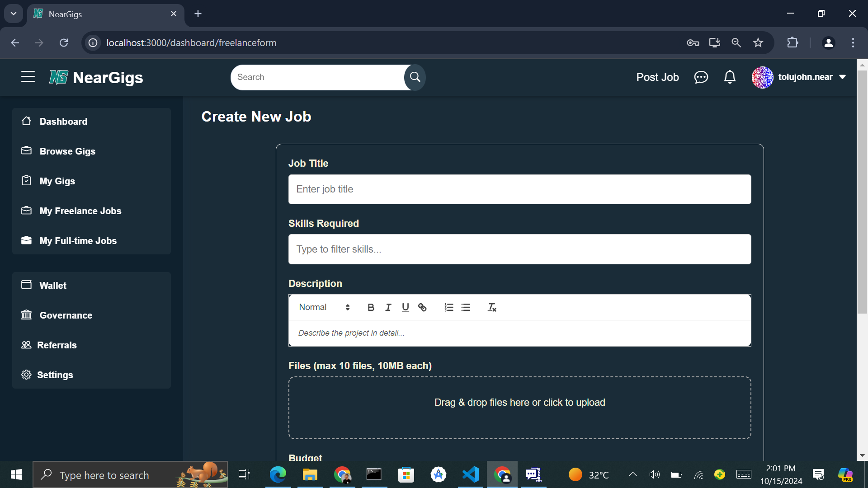This screenshot has height=488, width=868.
Task: Expand the Normal heading style dropdown
Action: click(324, 307)
